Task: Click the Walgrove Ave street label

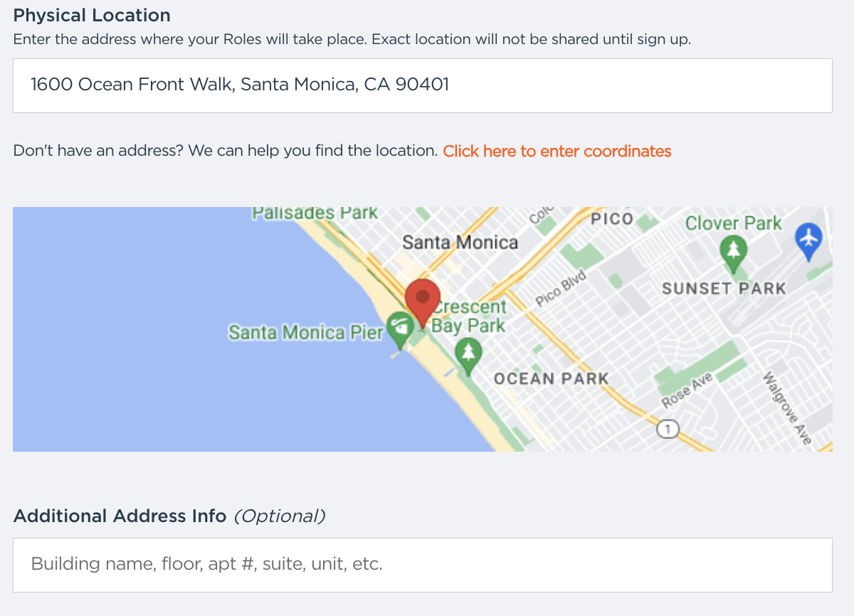Action: point(788,408)
